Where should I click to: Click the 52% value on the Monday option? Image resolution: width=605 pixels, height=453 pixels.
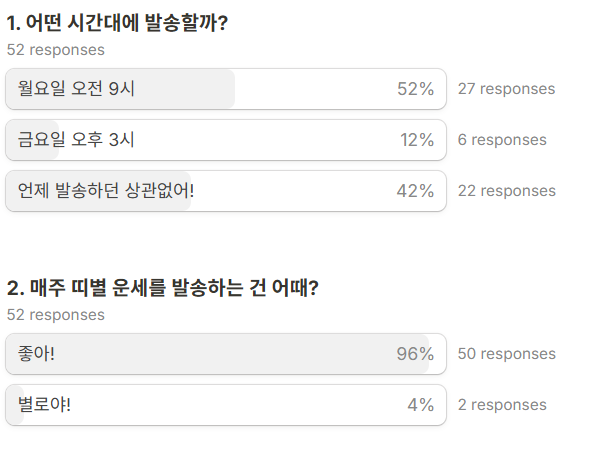tap(415, 89)
